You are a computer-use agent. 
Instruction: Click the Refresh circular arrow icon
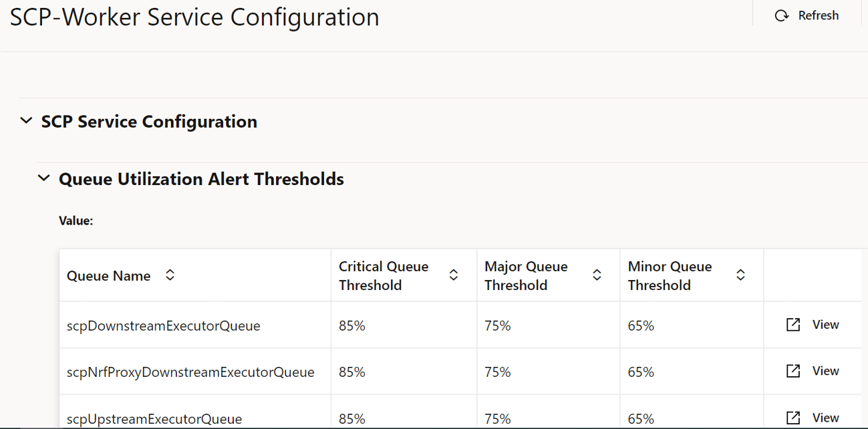click(x=781, y=15)
